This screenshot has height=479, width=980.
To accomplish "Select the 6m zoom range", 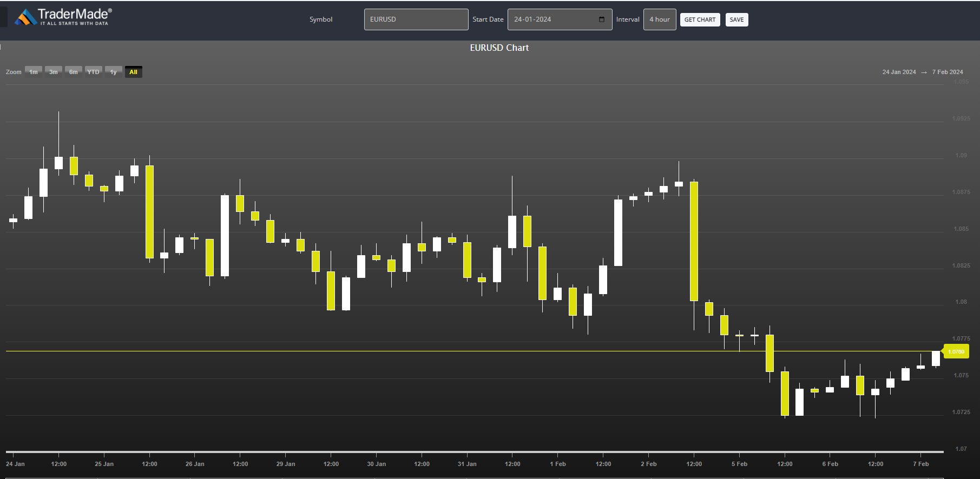I will (74, 72).
